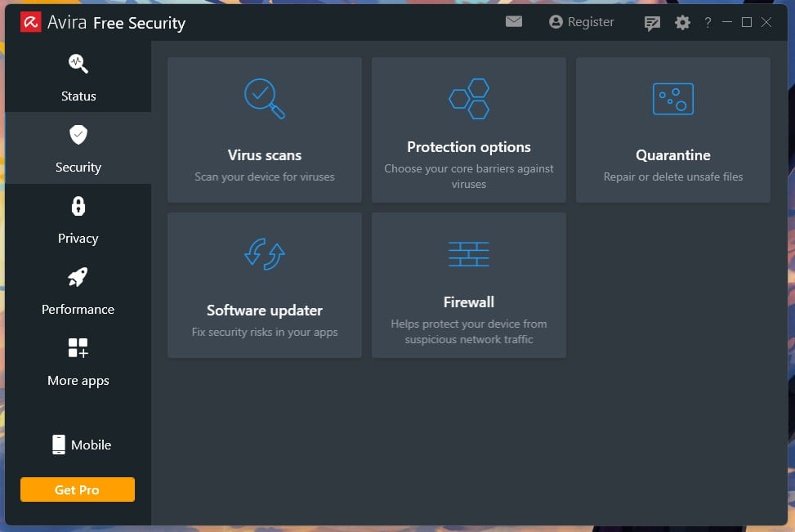The image size is (795, 532).
Task: Click the Register link text
Action: pyautogui.click(x=591, y=22)
